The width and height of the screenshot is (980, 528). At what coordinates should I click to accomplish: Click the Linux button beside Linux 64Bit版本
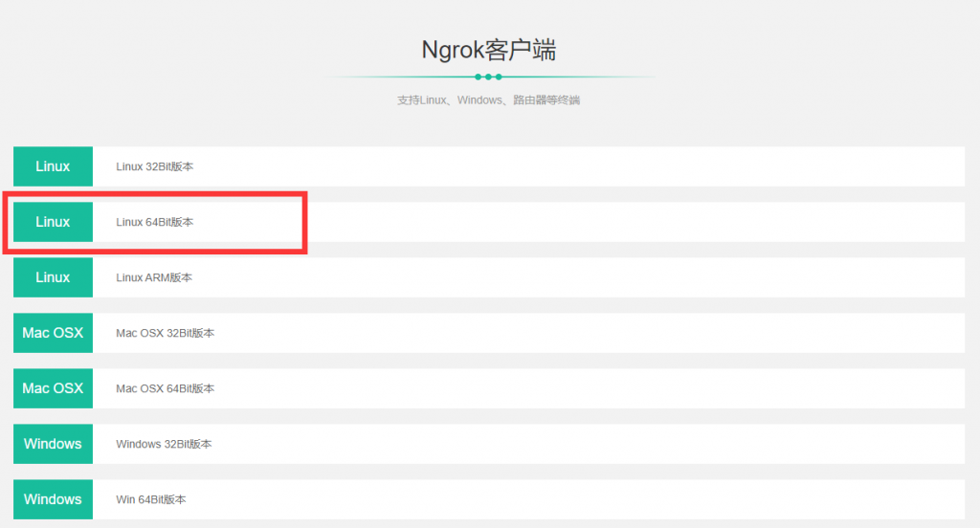click(x=54, y=222)
